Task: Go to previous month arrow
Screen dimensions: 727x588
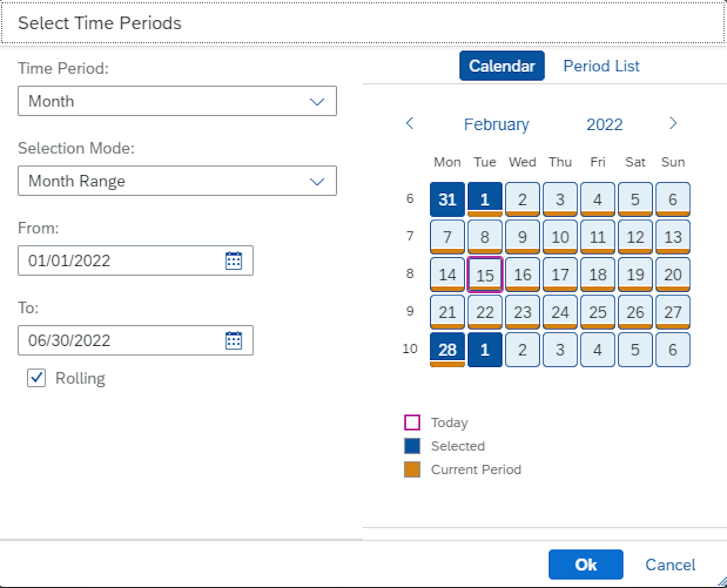Action: 410,123
